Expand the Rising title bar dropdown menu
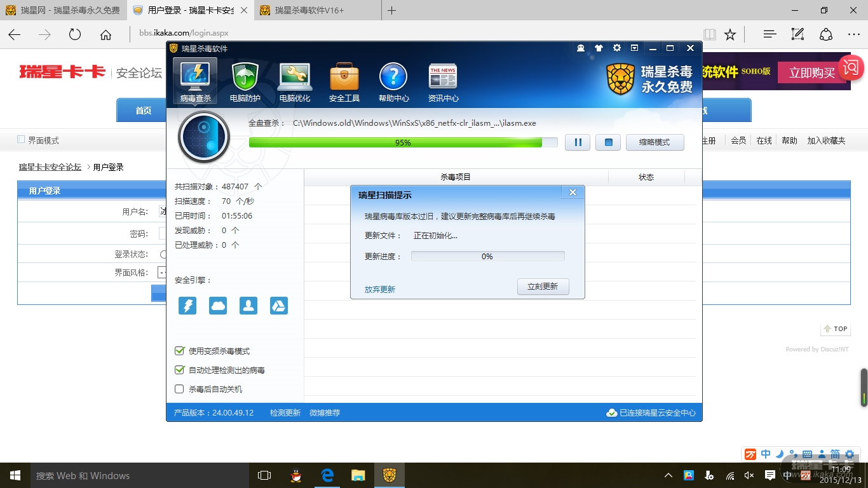The image size is (868, 488). click(634, 48)
